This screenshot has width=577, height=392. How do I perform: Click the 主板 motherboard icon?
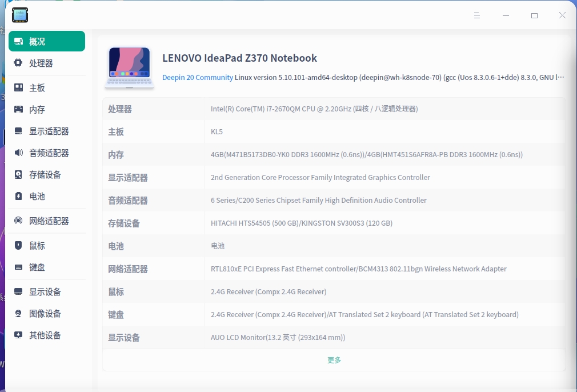pyautogui.click(x=18, y=87)
